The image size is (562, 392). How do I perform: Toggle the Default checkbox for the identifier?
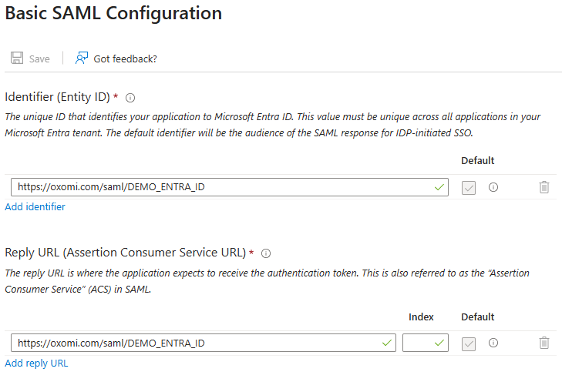pos(469,188)
